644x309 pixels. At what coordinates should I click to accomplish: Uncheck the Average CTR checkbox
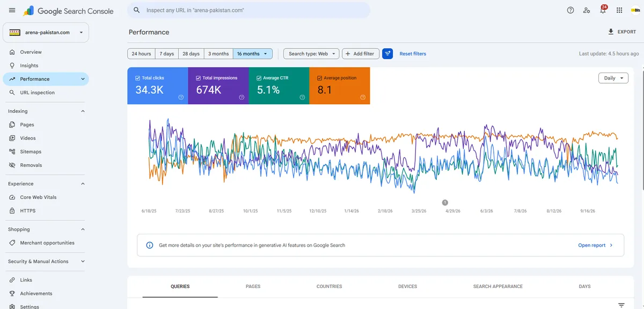(259, 78)
